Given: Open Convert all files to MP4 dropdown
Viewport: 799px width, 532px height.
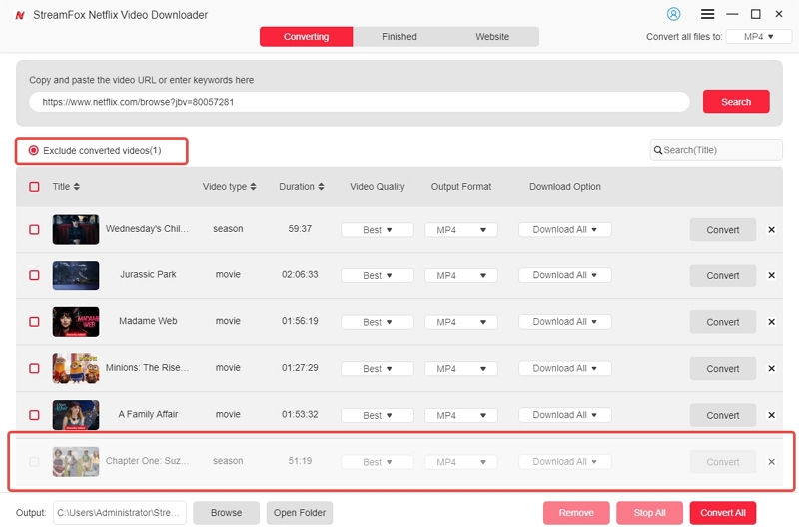Looking at the screenshot, I should coord(759,37).
